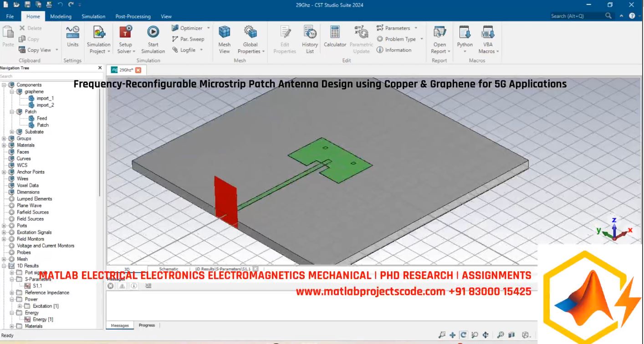Image resolution: width=644 pixels, height=344 pixels.
Task: Close the Navigation Tree panel
Action: click(x=100, y=68)
